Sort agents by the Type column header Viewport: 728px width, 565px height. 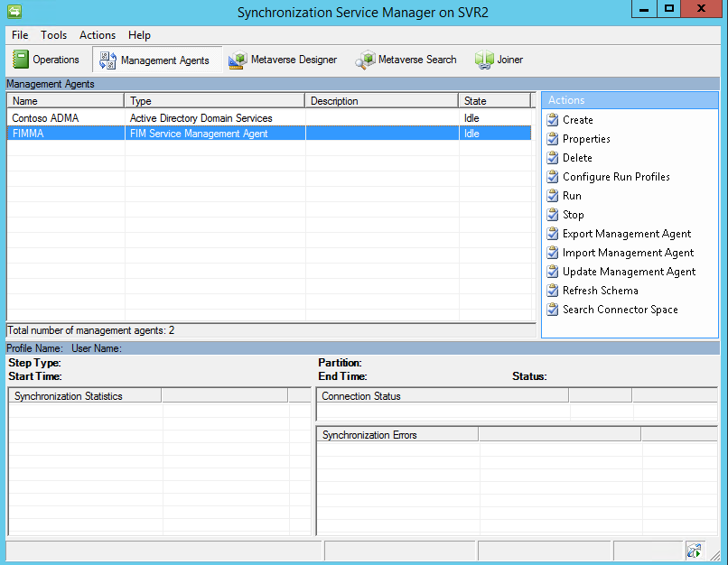click(214, 101)
